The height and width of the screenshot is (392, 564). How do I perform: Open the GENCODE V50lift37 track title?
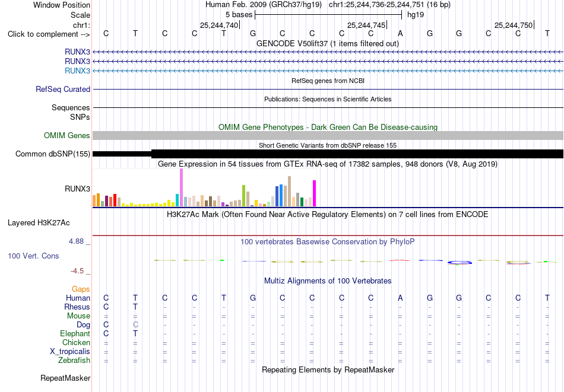pyautogui.click(x=328, y=43)
